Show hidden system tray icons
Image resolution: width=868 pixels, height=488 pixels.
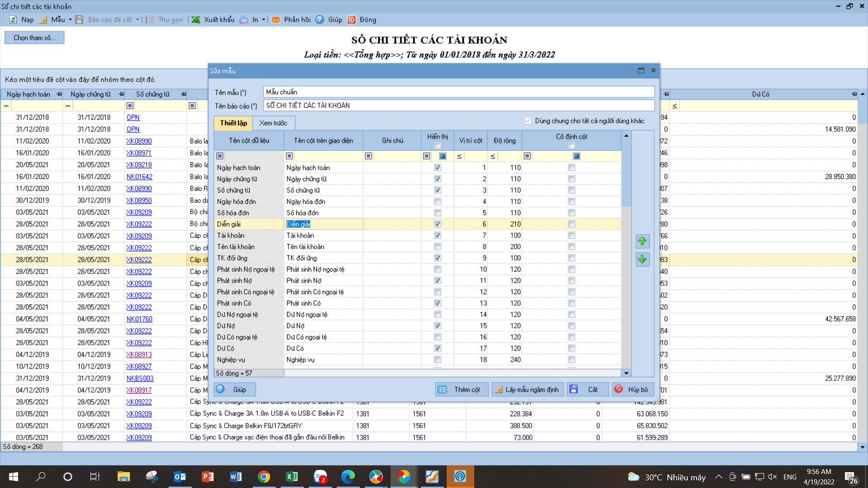pyautogui.click(x=718, y=477)
